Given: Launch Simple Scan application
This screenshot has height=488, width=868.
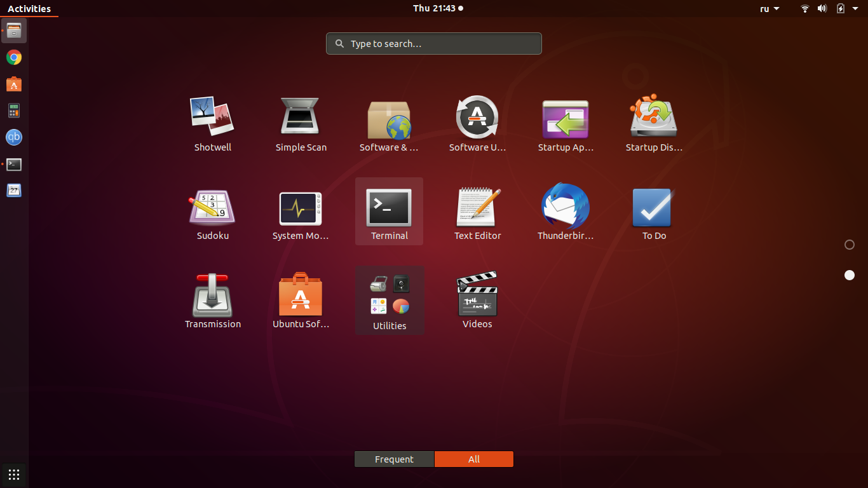Looking at the screenshot, I should (301, 118).
